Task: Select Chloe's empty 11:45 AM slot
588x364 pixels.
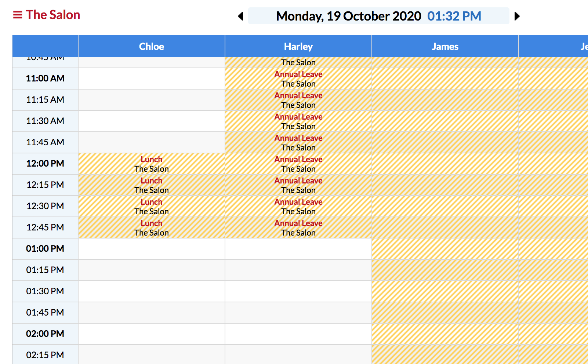Action: pyautogui.click(x=152, y=142)
